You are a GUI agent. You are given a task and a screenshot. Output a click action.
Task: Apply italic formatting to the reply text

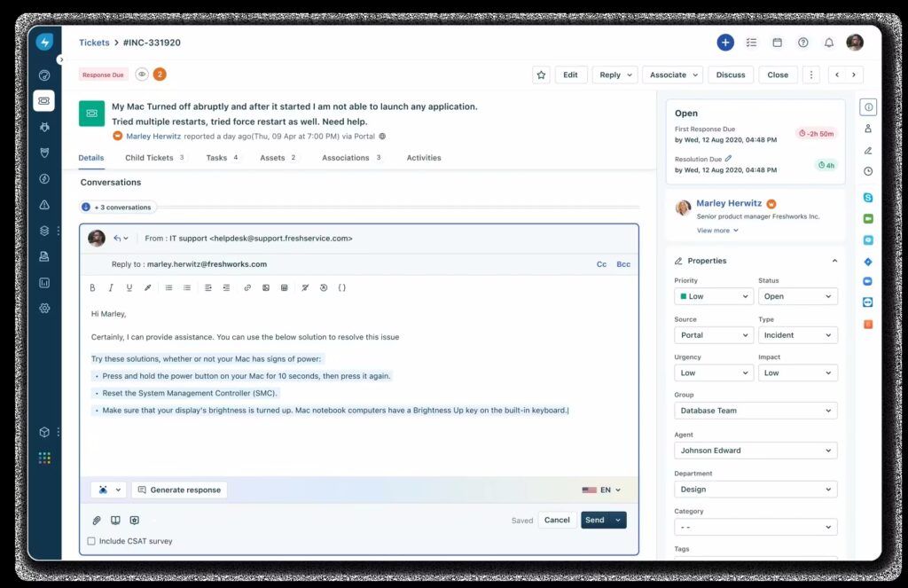(110, 287)
